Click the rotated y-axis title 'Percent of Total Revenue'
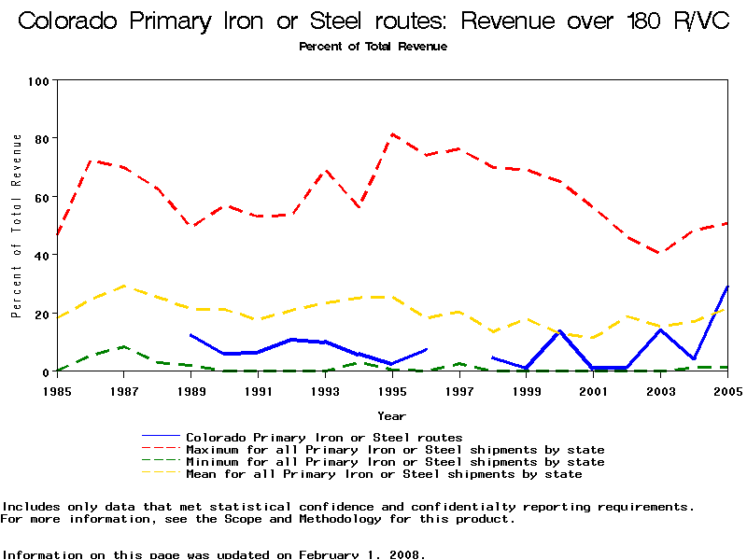The height and width of the screenshot is (560, 747). 17,226
